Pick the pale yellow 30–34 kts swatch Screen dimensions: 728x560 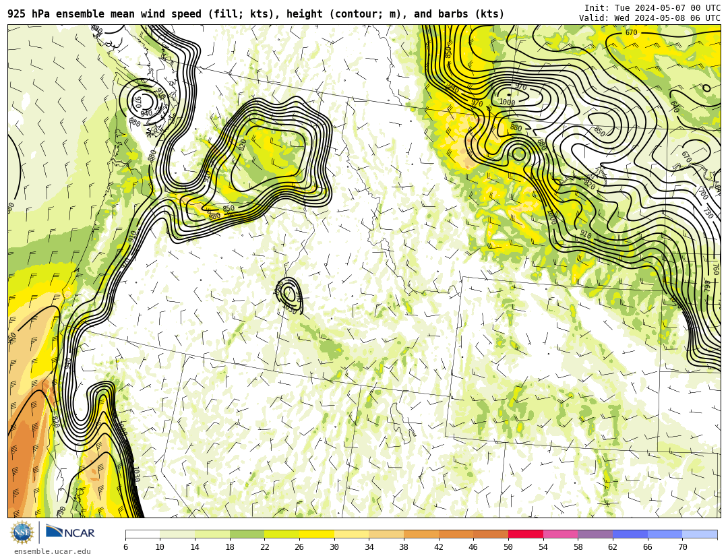tap(351, 534)
